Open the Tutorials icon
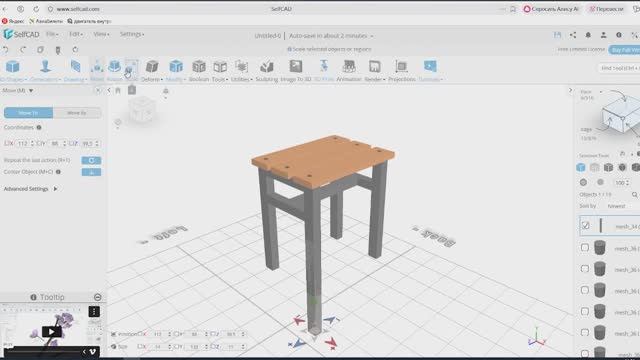Viewport: 640px width, 360px height. 430,66
